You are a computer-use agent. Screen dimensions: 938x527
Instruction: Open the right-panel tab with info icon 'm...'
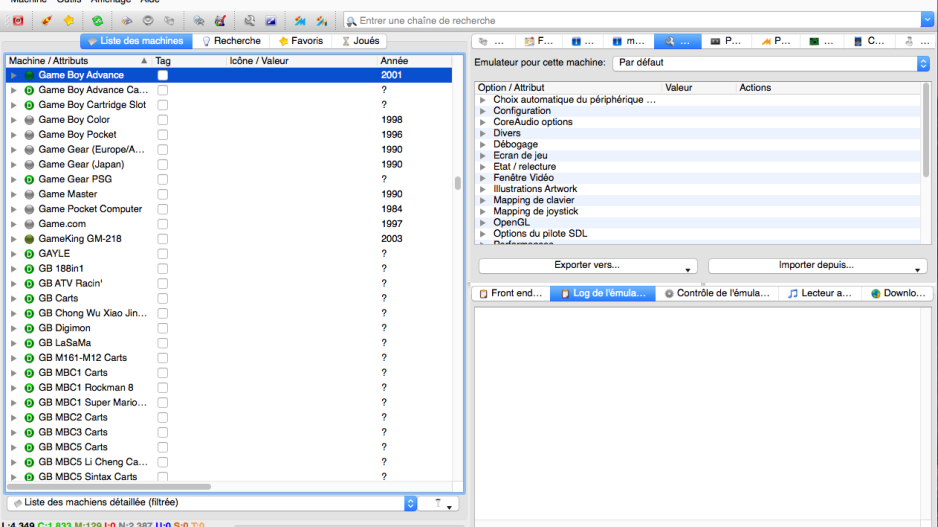tap(630, 41)
